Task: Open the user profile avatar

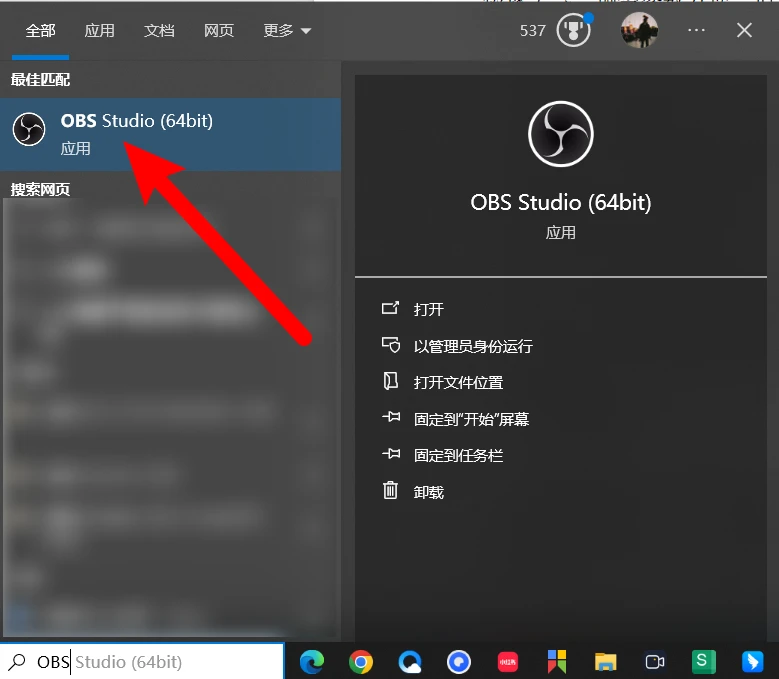Action: click(639, 30)
